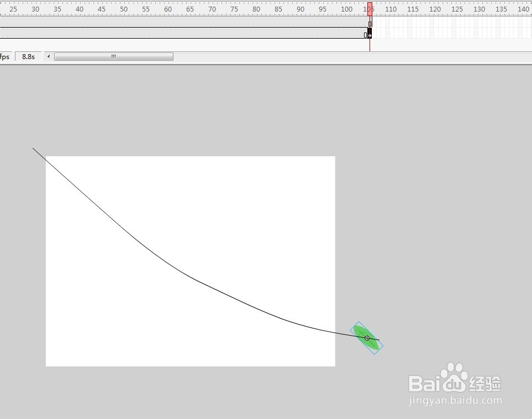
Task: Click frame 85 on the timeline ruler
Action: pos(278,9)
